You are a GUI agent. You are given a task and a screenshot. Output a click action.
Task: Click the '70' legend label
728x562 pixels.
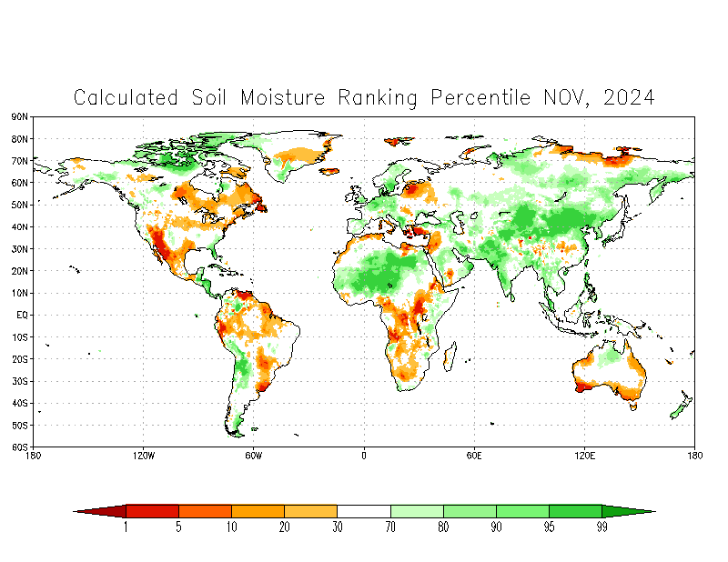(390, 527)
